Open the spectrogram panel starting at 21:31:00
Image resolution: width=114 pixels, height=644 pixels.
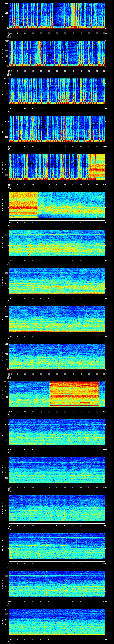click(x=57, y=91)
